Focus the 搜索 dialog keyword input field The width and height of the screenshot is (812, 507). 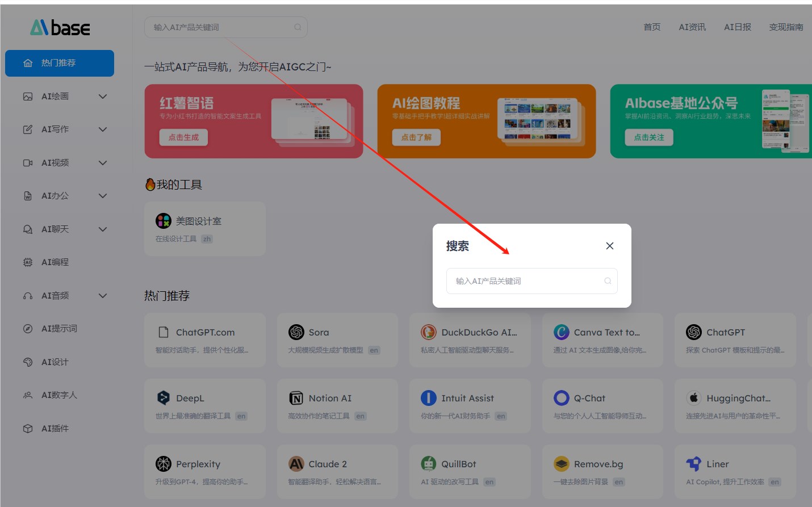click(x=532, y=281)
